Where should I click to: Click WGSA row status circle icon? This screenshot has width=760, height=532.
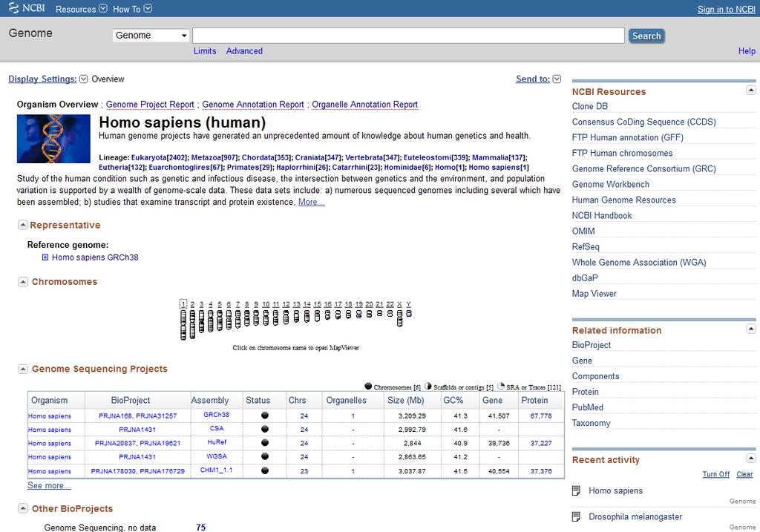coord(265,456)
